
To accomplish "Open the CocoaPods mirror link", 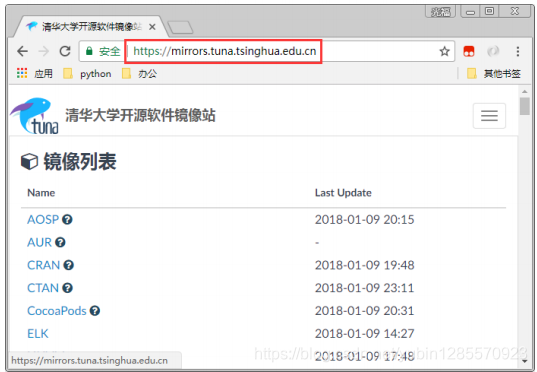I will 57,311.
